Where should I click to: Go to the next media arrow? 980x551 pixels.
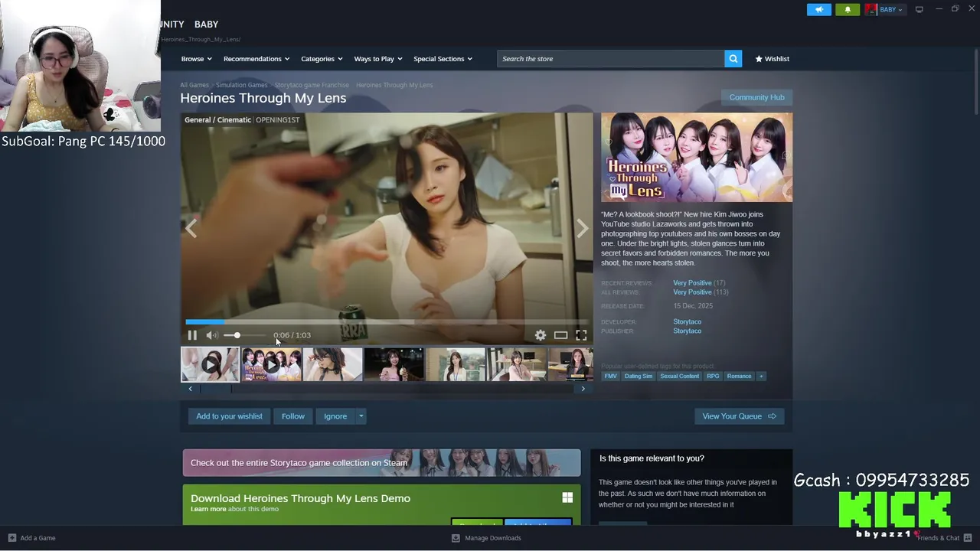[583, 228]
